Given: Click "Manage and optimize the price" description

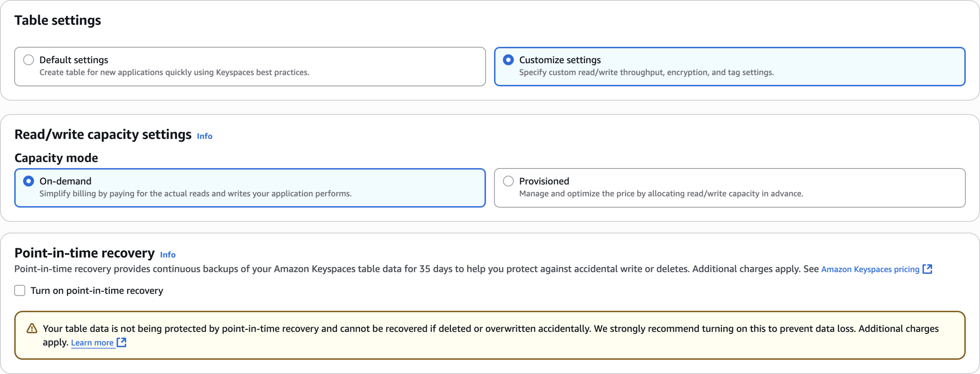Looking at the screenshot, I should click(661, 194).
